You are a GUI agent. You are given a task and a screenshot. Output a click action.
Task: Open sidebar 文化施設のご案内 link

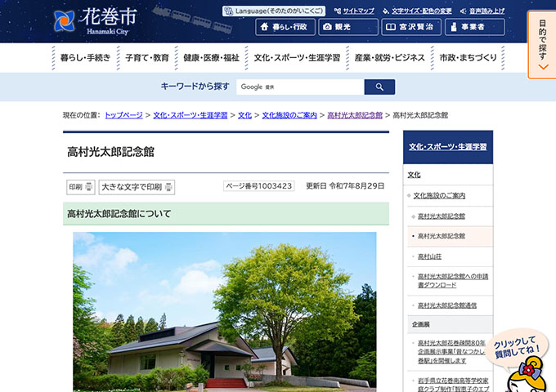[x=439, y=195]
